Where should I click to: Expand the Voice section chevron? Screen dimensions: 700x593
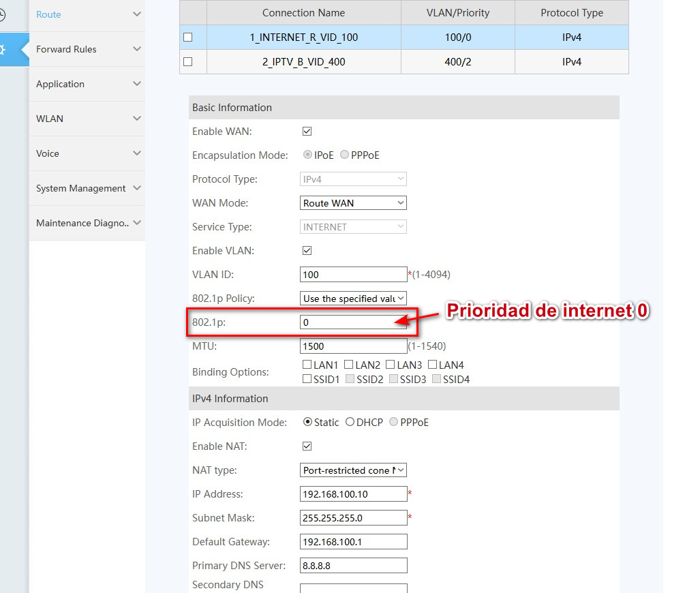click(137, 153)
